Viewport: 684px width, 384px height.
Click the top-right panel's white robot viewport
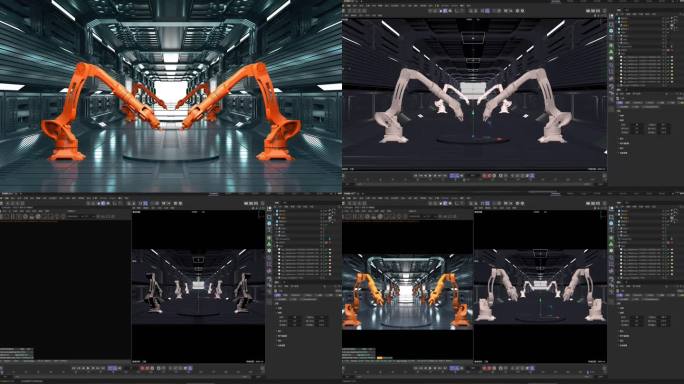(474, 93)
